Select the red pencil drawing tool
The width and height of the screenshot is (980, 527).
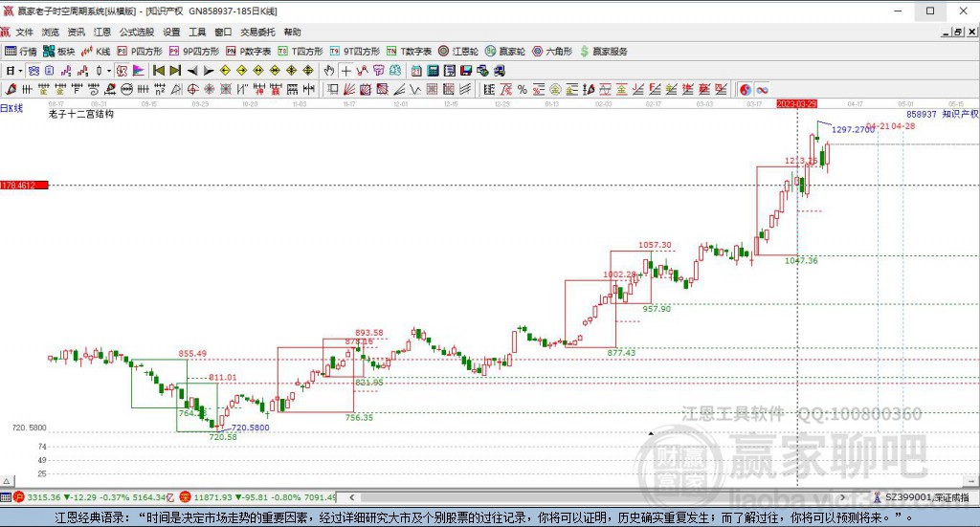[x=11, y=89]
